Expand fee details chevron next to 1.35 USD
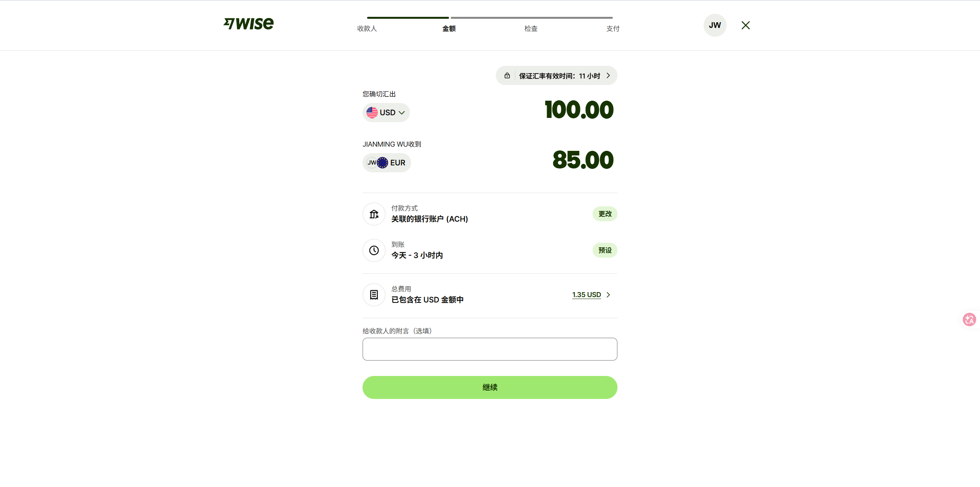This screenshot has height=487, width=980. pyautogui.click(x=608, y=295)
